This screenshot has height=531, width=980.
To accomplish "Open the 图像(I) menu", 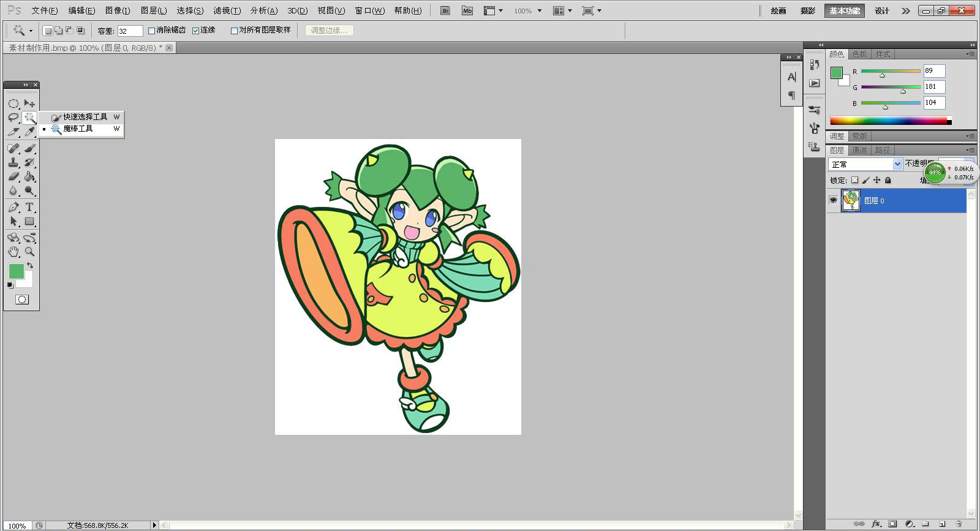I will click(118, 10).
